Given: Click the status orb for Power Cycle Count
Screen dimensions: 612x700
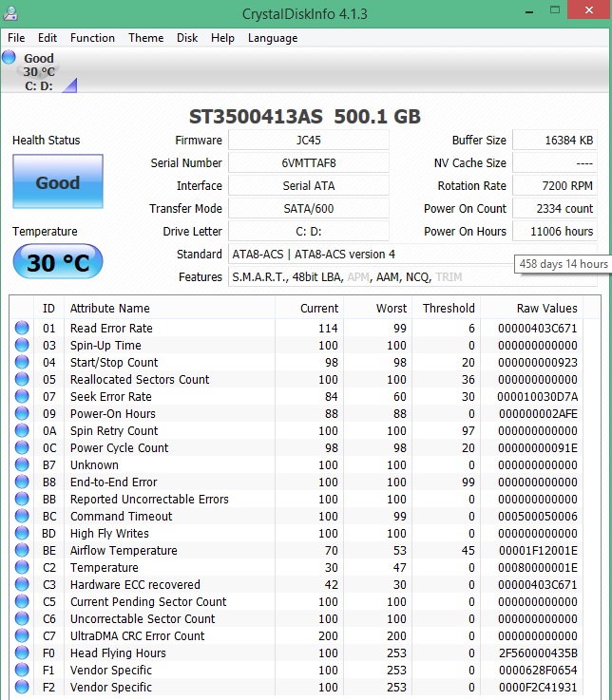Looking at the screenshot, I should (22, 447).
